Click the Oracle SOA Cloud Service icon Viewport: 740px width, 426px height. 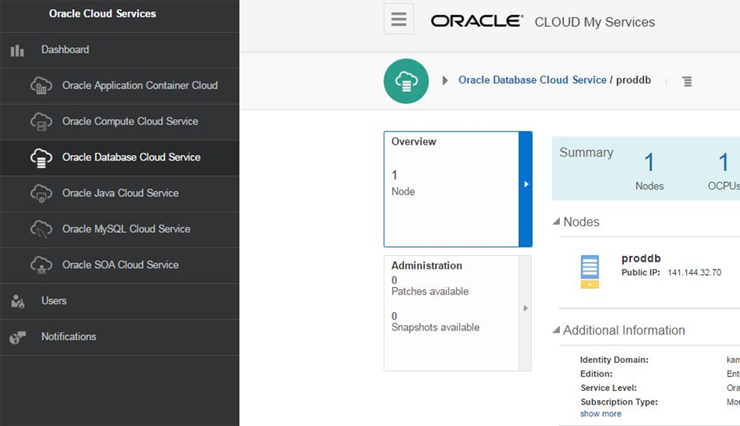41,265
